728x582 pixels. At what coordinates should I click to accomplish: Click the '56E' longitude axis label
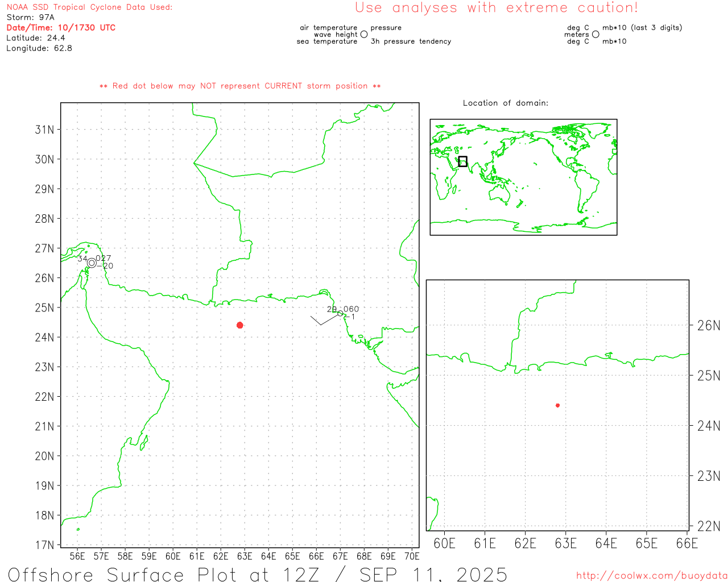[77, 556]
